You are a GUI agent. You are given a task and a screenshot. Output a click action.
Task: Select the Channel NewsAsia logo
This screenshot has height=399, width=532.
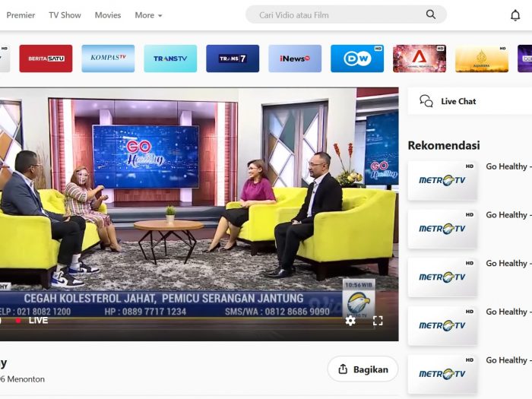point(420,59)
